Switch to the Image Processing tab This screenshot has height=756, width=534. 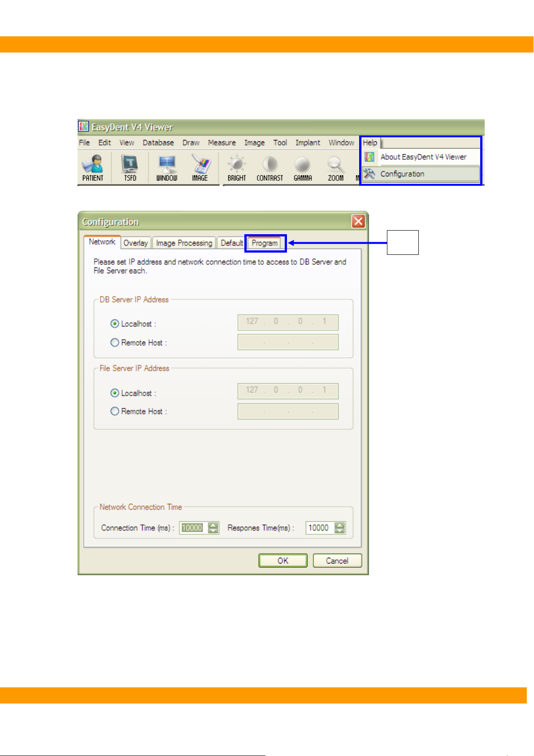click(x=184, y=243)
